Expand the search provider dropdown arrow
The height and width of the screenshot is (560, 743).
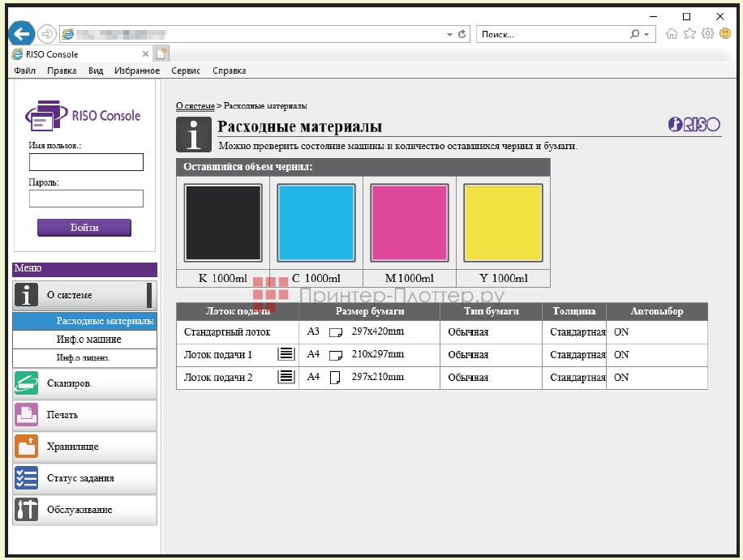[x=646, y=34]
